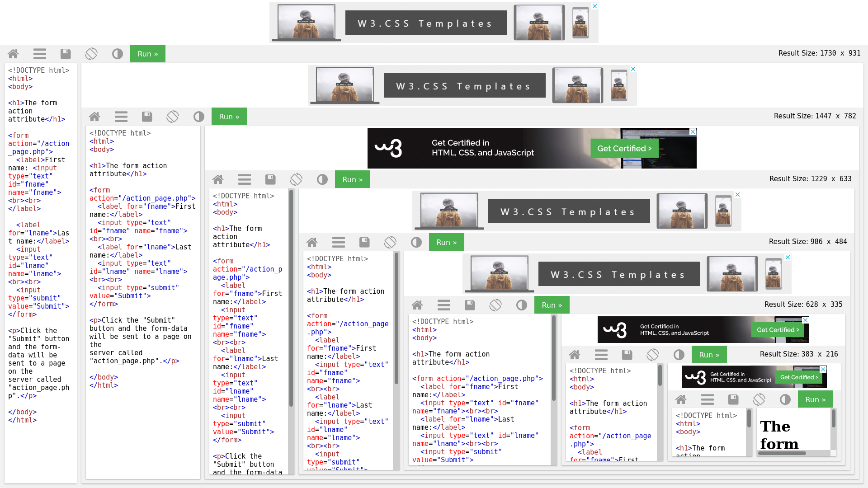The height and width of the screenshot is (488, 868).
Task: Rotate layout in the 383 x 216 toolbar
Action: pos(653,355)
